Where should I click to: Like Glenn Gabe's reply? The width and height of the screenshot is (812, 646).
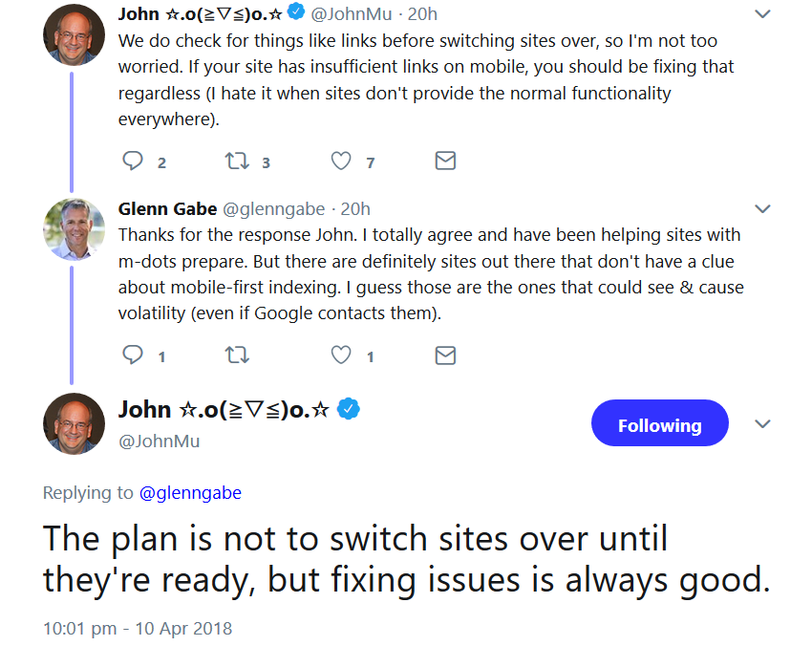pyautogui.click(x=340, y=355)
